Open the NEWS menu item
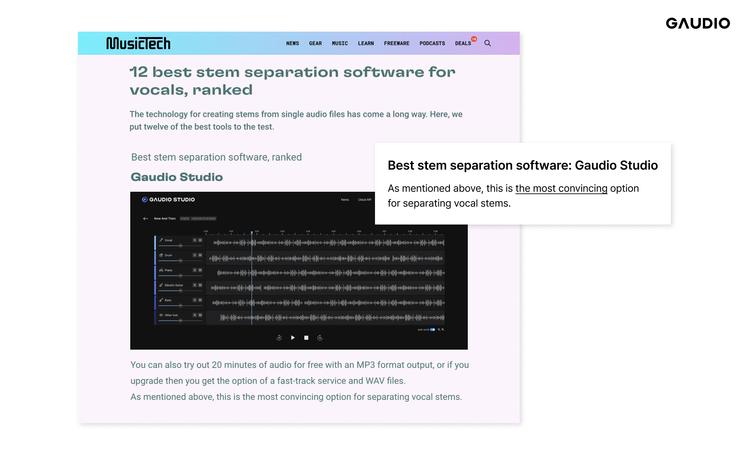 tap(292, 44)
